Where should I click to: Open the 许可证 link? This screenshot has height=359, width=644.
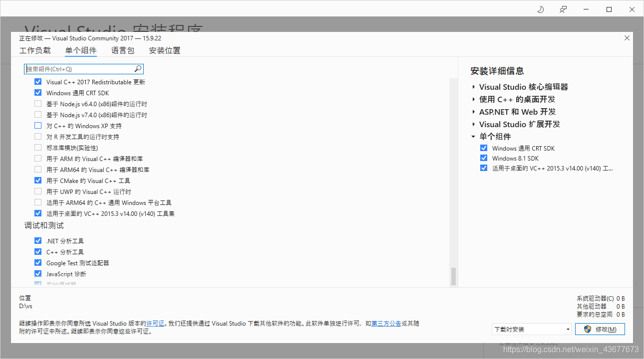[155, 324]
